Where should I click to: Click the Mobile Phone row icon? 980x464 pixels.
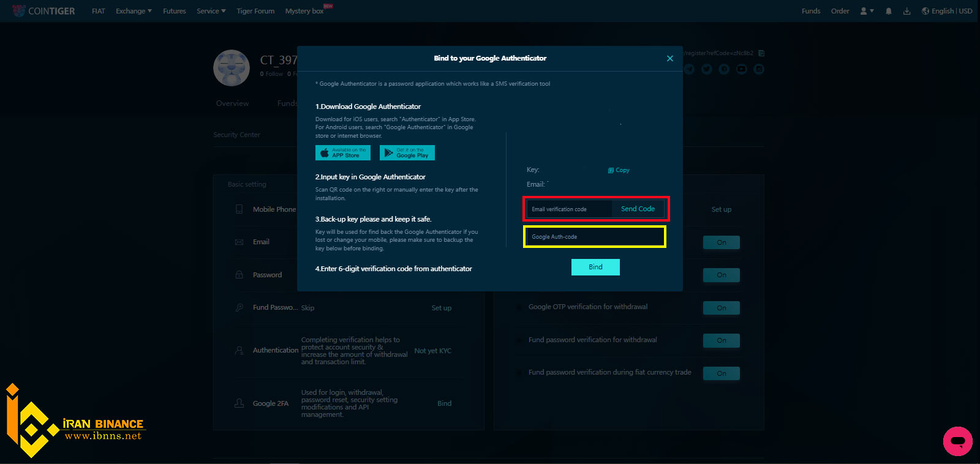coord(239,209)
